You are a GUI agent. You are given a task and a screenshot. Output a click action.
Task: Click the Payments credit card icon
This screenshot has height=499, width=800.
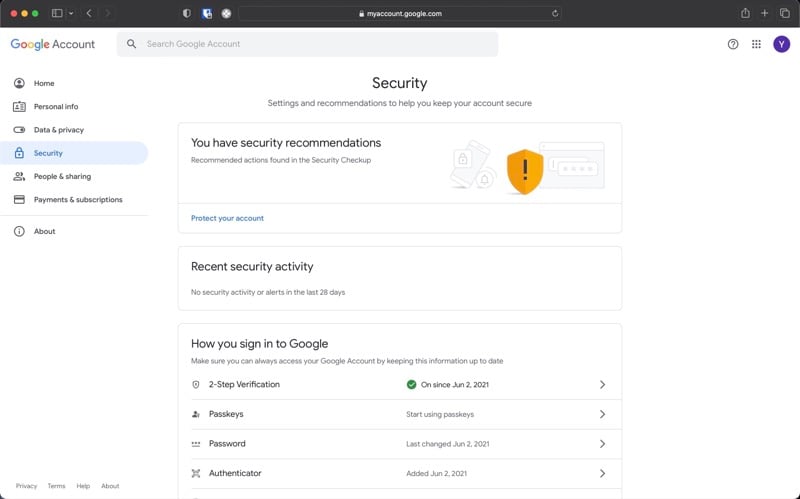click(19, 199)
